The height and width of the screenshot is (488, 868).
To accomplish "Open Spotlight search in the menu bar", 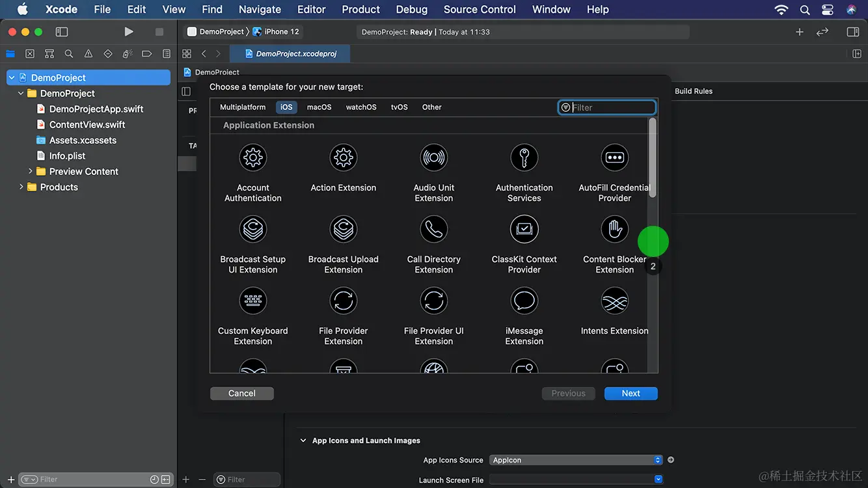I will [805, 10].
